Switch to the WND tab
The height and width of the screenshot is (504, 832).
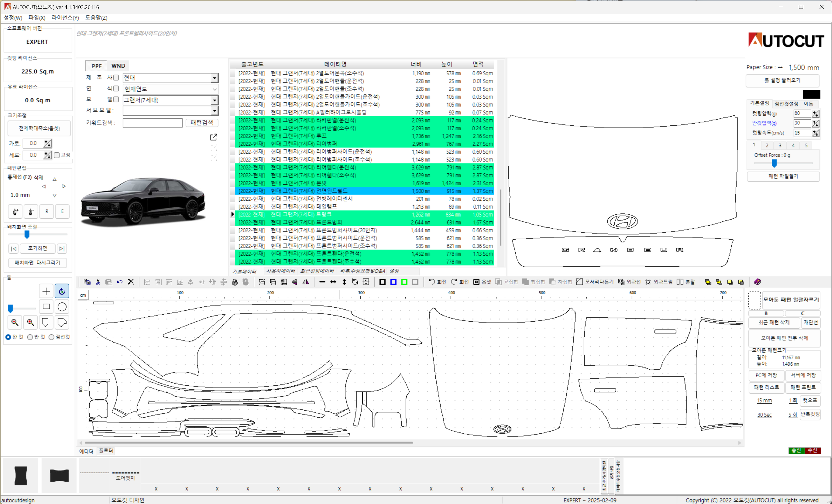118,66
